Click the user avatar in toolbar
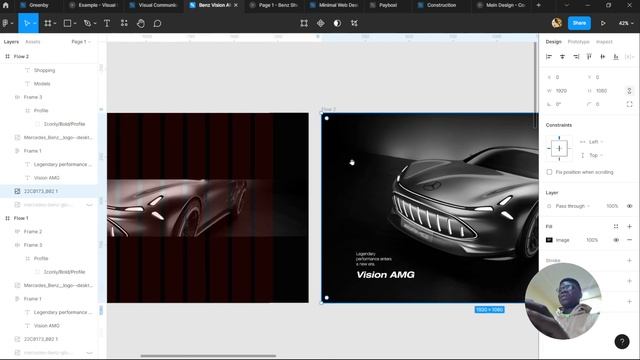Screen dimensions: 640x360 tap(557, 23)
